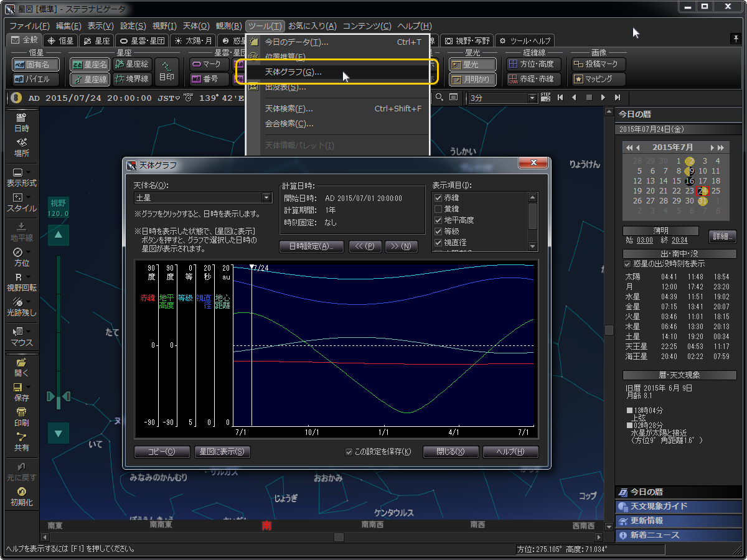The width and height of the screenshot is (747, 560).
Task: Click the コピー button
Action: click(162, 452)
